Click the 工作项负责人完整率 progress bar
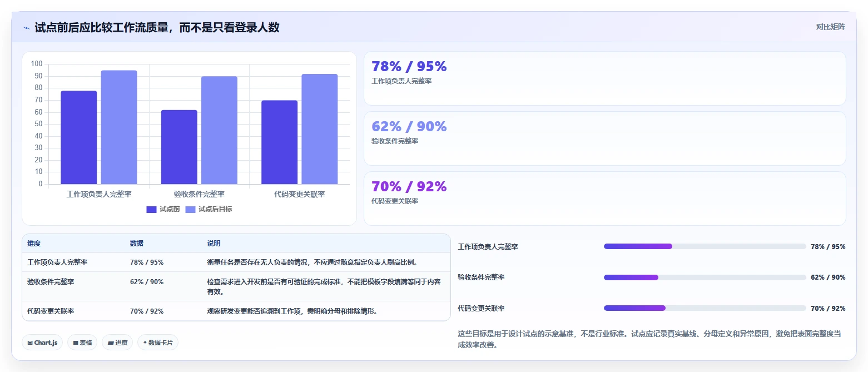This screenshot has width=868, height=372. click(705, 246)
